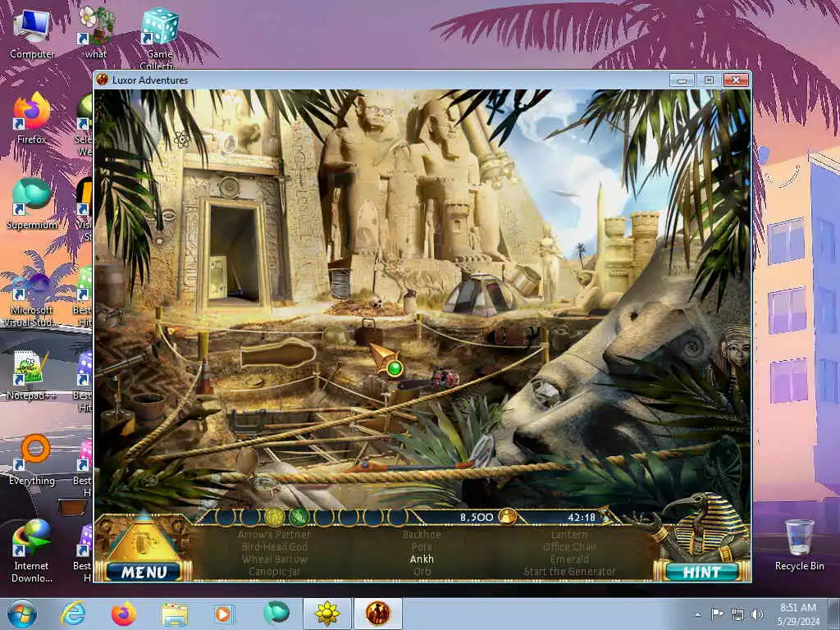Viewport: 840px width, 630px height.
Task: Open the clock showing 8:51 AM
Action: [x=798, y=614]
